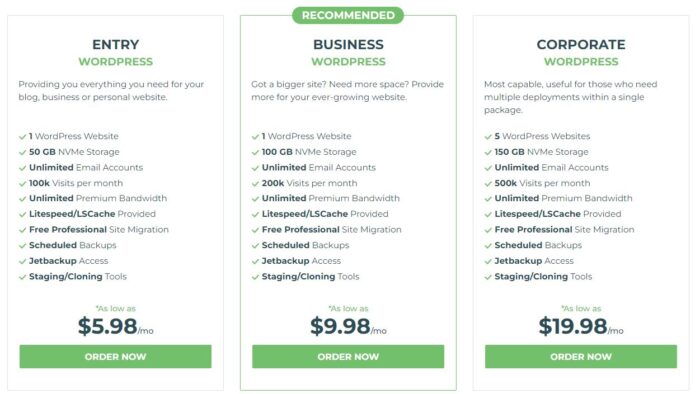Select the Entry WordPress plan heading
Viewport: 700px width, 394px height.
pyautogui.click(x=116, y=53)
